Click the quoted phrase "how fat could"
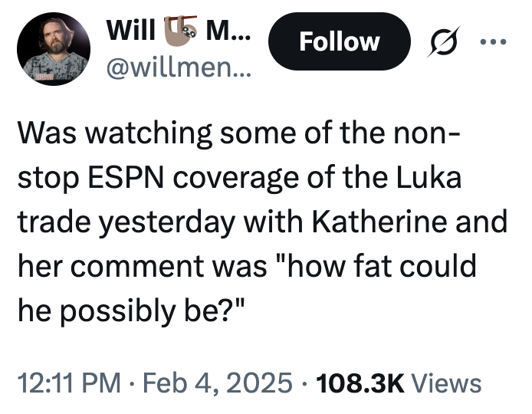This screenshot has width=532, height=414. (378, 266)
